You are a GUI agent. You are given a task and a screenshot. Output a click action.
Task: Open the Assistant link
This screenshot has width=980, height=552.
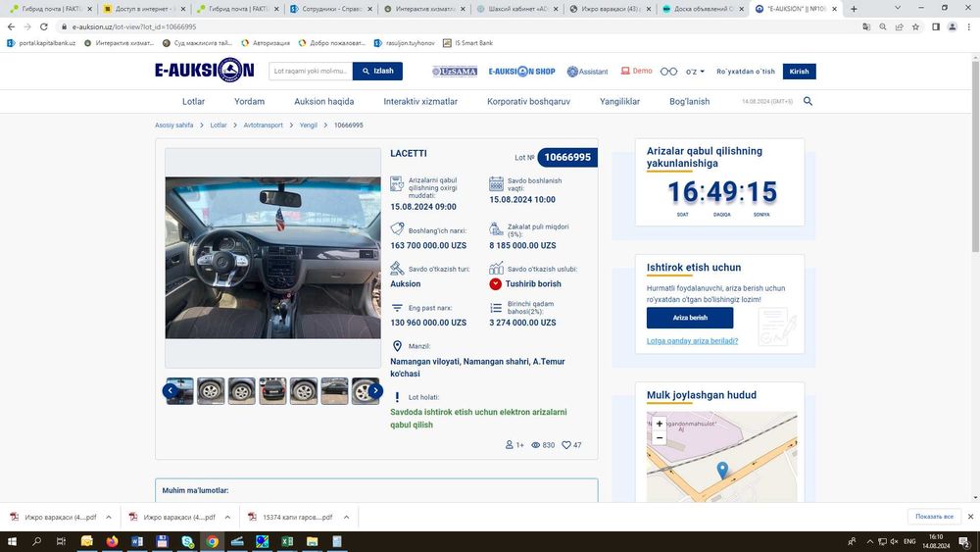click(x=587, y=72)
